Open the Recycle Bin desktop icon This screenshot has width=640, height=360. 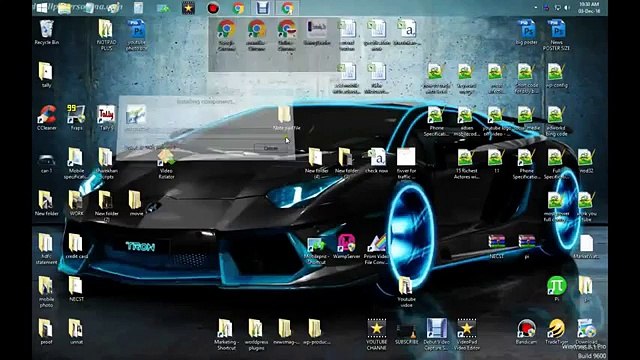point(47,30)
